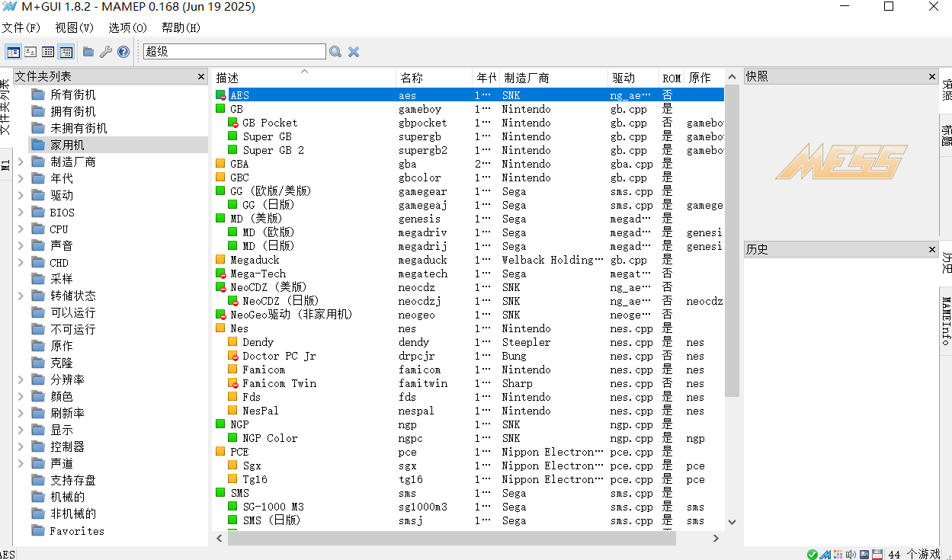Expand the BIOS folder node
The image size is (952, 560).
click(21, 212)
